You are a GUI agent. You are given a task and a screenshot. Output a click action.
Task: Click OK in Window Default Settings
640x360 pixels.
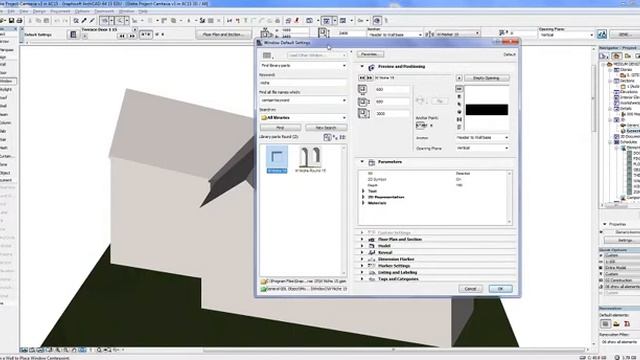click(x=500, y=289)
